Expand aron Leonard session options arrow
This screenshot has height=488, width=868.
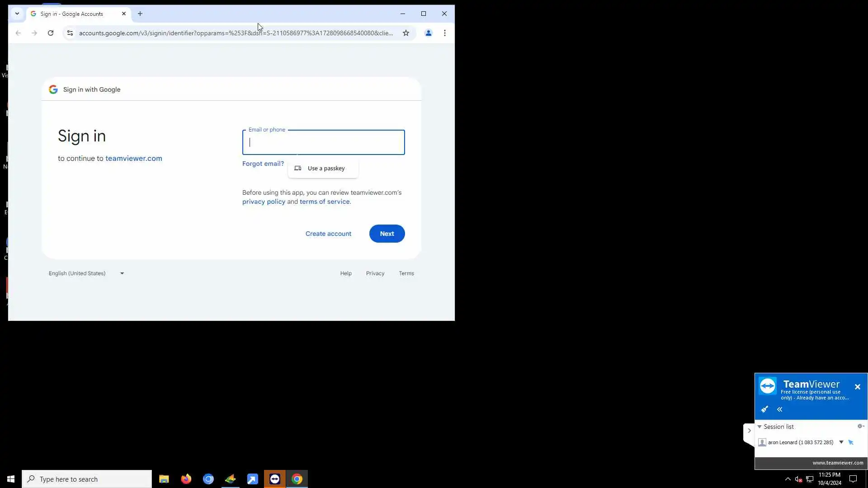click(841, 442)
